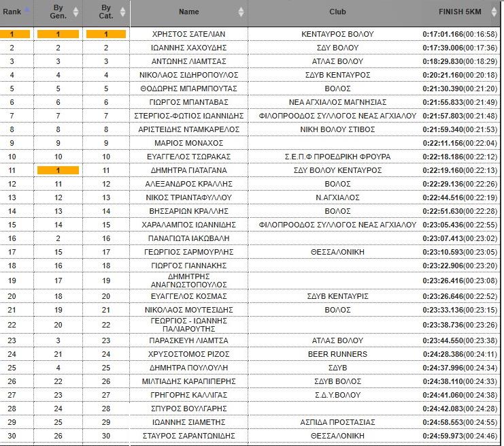The width and height of the screenshot is (504, 446).
Task: Click orange By Gen. badge in ΔΗΜΗΤΡΑ ΓΙΑΤΑΓΑΝΑ row
Action: click(x=58, y=170)
